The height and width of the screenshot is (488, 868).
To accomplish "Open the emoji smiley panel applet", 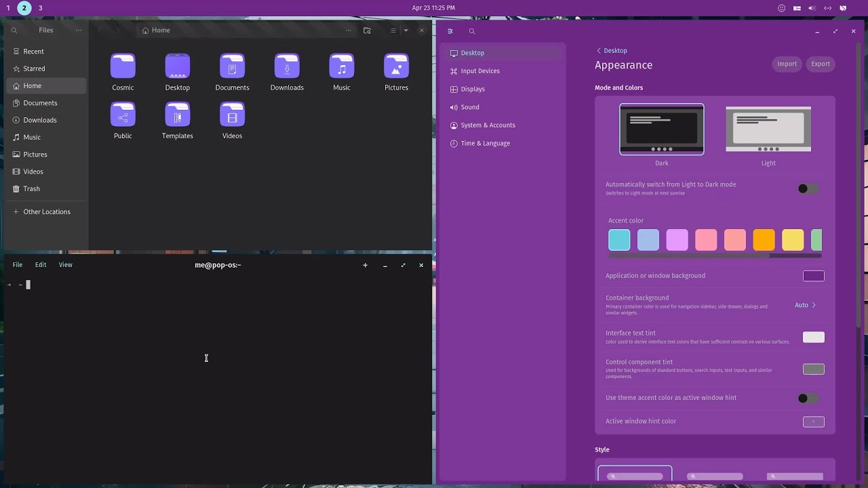I will pyautogui.click(x=781, y=8).
